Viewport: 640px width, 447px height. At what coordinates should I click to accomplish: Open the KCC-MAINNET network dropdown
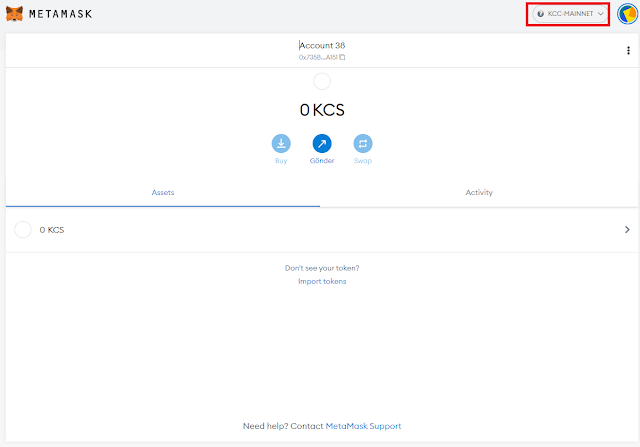tap(569, 14)
